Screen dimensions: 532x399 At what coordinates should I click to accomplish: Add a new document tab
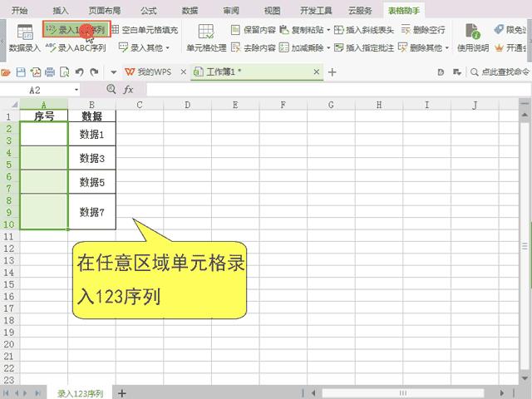point(332,72)
